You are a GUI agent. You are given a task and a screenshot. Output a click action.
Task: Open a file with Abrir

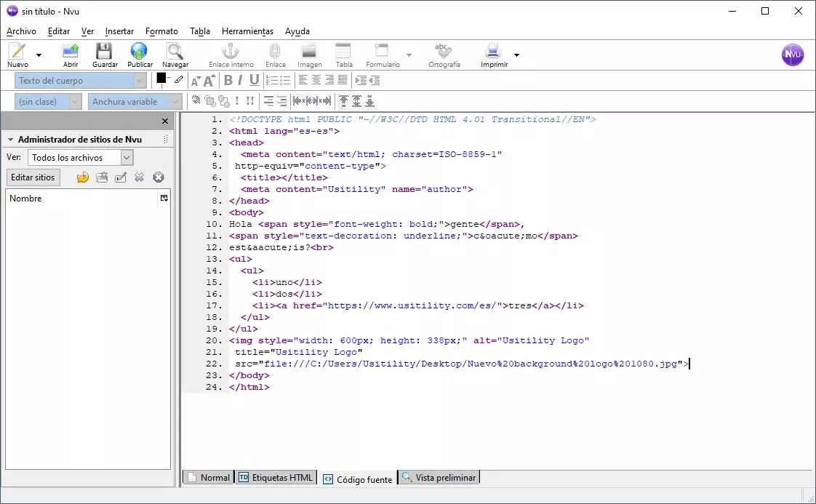coord(71,52)
